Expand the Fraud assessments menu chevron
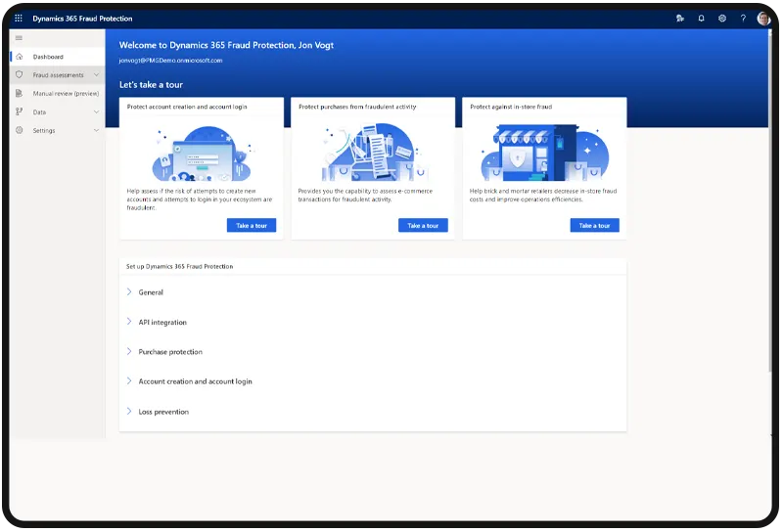 (x=96, y=75)
